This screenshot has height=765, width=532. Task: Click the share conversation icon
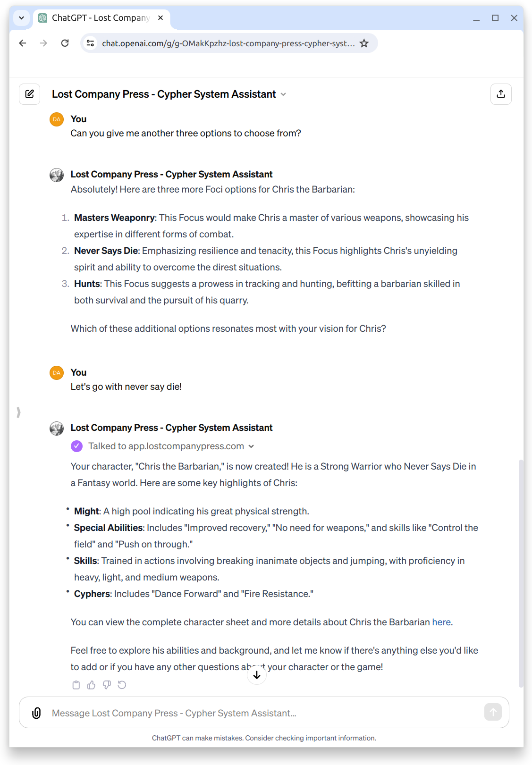pos(501,94)
